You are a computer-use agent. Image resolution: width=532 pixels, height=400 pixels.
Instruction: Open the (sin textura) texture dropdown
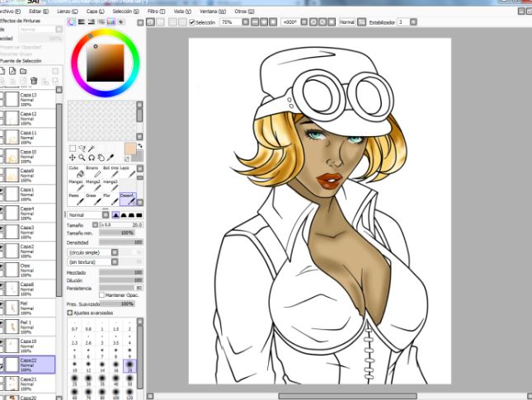click(x=115, y=262)
